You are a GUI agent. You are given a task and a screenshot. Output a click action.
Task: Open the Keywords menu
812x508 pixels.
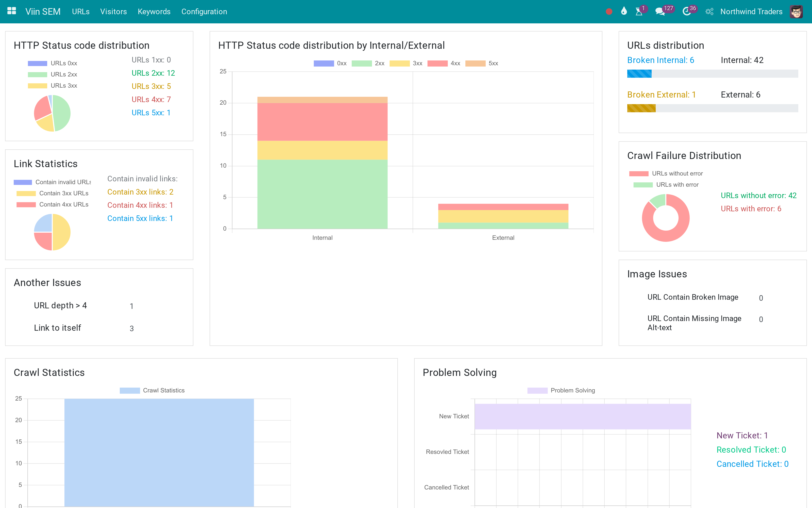[x=154, y=11]
